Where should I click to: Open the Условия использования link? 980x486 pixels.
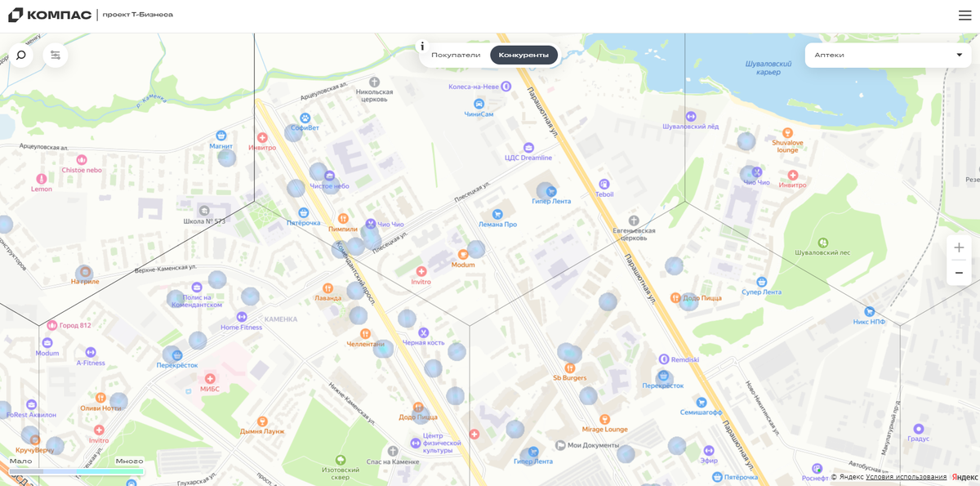tap(906, 477)
